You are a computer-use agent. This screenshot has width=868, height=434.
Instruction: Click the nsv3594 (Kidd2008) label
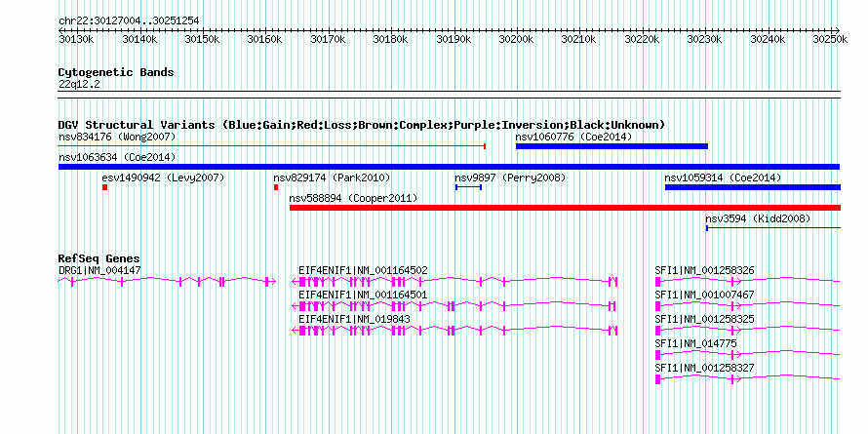point(758,218)
